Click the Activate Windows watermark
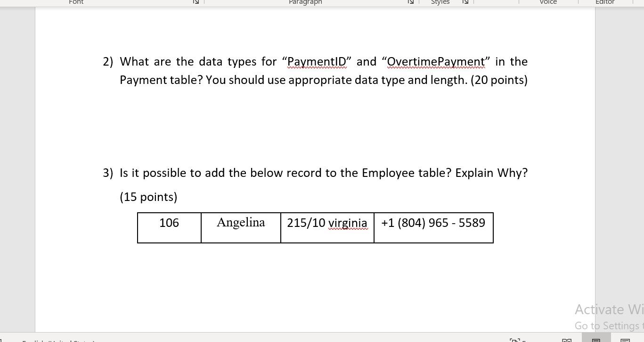Screen dimensions: 644x342 [609, 309]
